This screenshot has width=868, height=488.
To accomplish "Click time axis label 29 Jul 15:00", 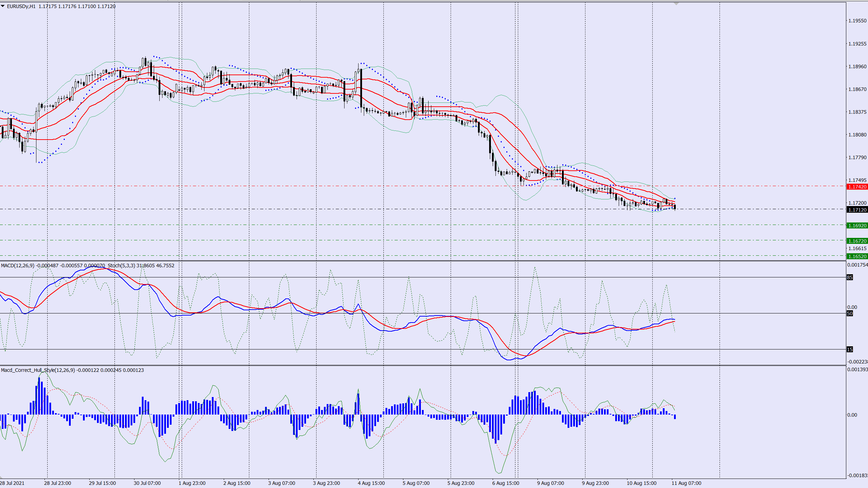I will [x=102, y=483].
